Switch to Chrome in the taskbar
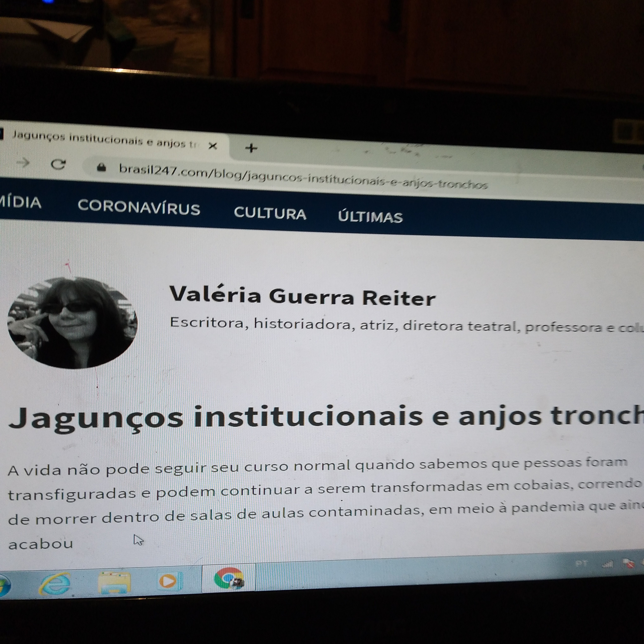 pyautogui.click(x=229, y=579)
